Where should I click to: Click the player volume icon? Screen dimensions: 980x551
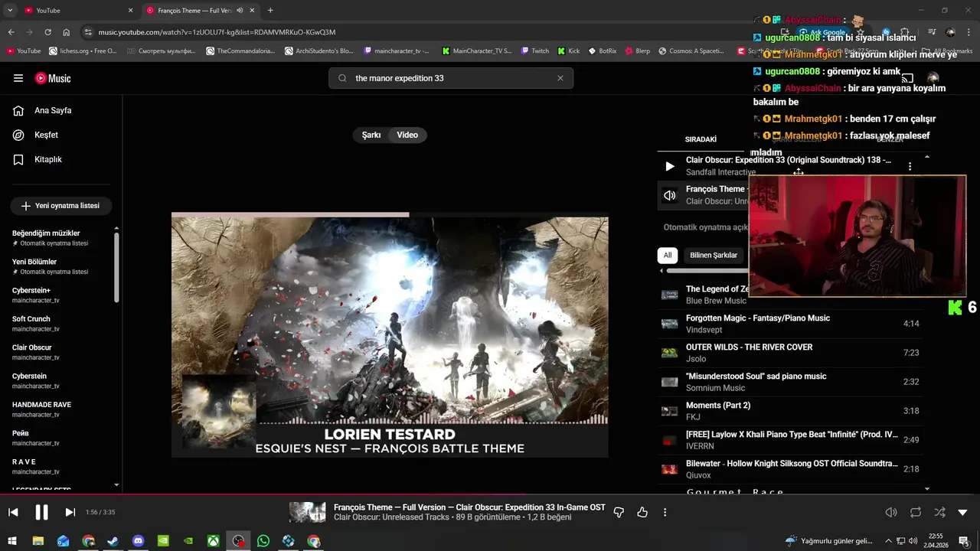click(891, 512)
